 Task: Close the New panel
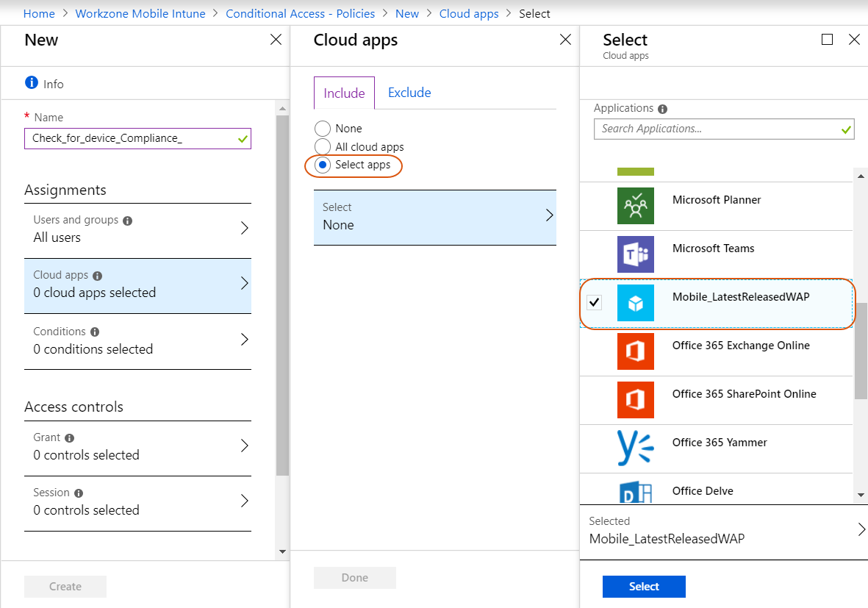pyautogui.click(x=276, y=39)
